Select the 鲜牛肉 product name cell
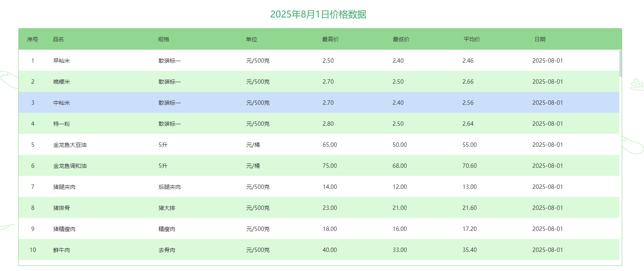 pyautogui.click(x=62, y=250)
